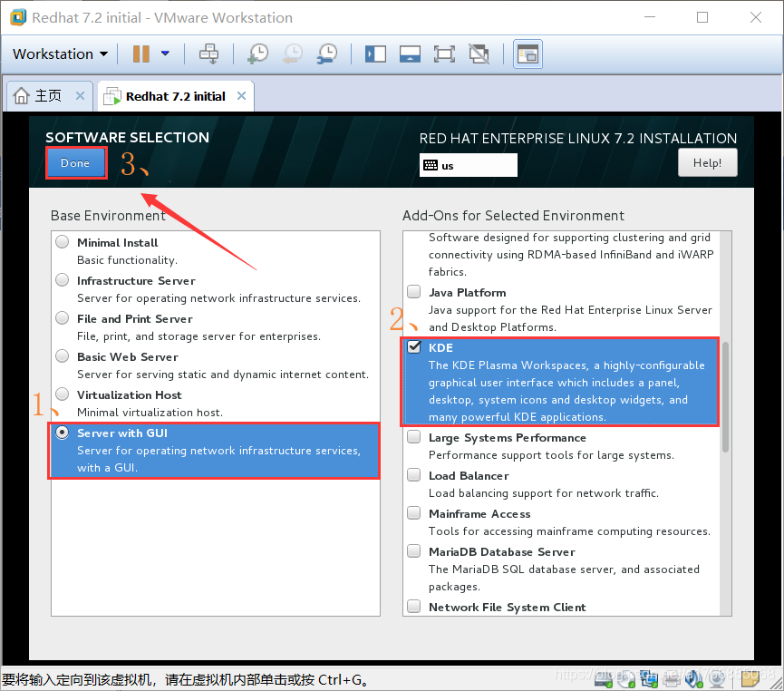Click the VMware Workstation title bar icon
784x691 pixels.
(18, 17)
